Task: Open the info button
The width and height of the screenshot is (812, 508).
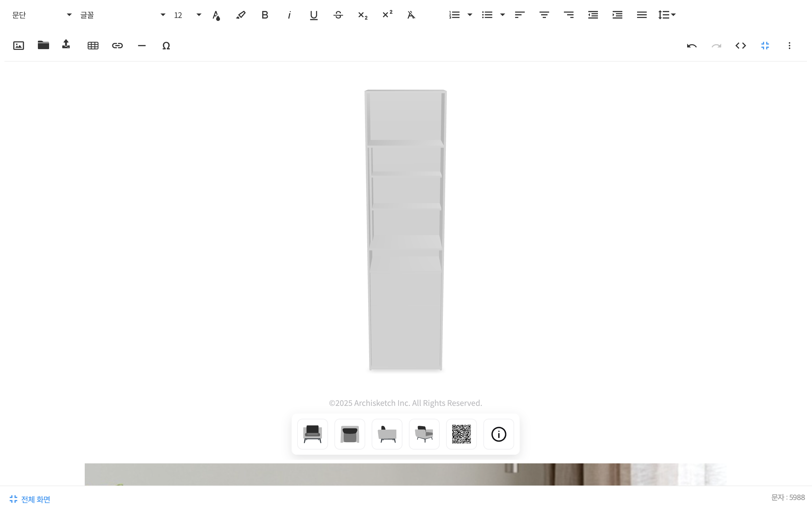Action: (499, 434)
